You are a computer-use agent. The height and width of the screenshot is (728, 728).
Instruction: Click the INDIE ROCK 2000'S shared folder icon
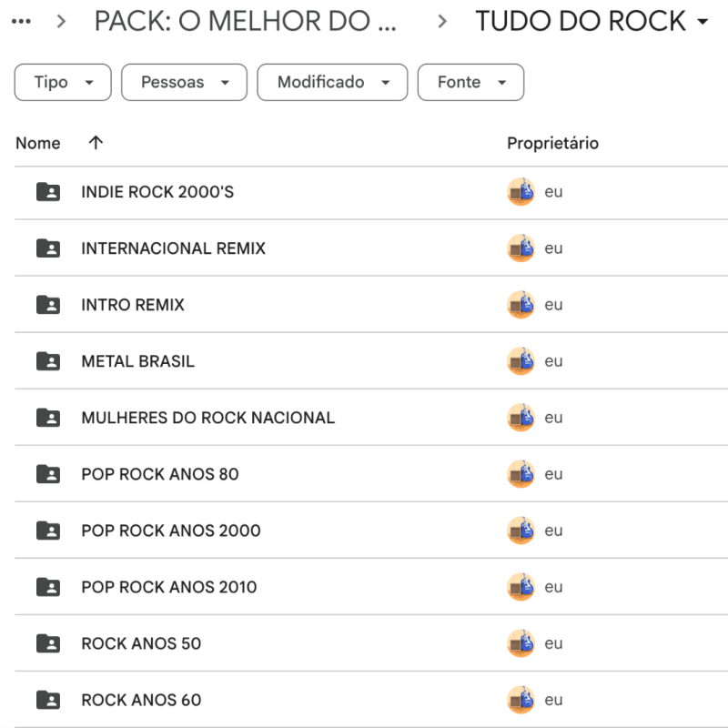click(x=48, y=192)
